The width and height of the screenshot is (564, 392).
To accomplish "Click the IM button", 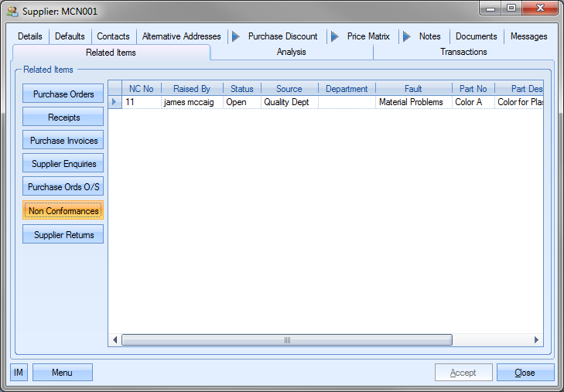I will click(19, 373).
